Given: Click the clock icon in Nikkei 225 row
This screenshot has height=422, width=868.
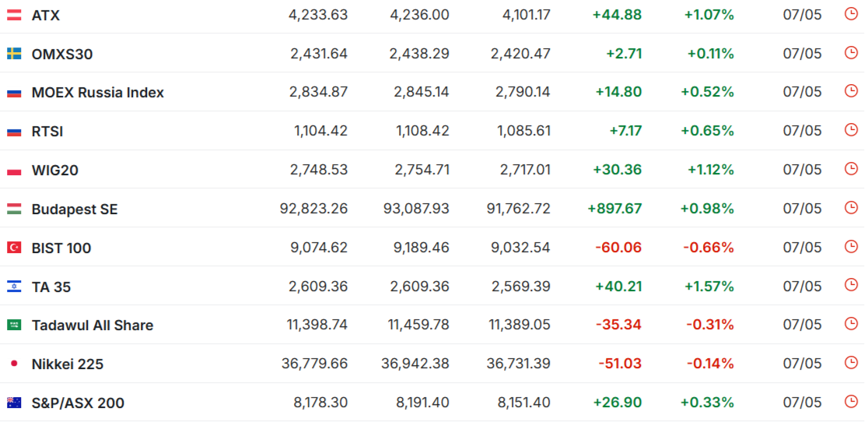Looking at the screenshot, I should pyautogui.click(x=850, y=363).
